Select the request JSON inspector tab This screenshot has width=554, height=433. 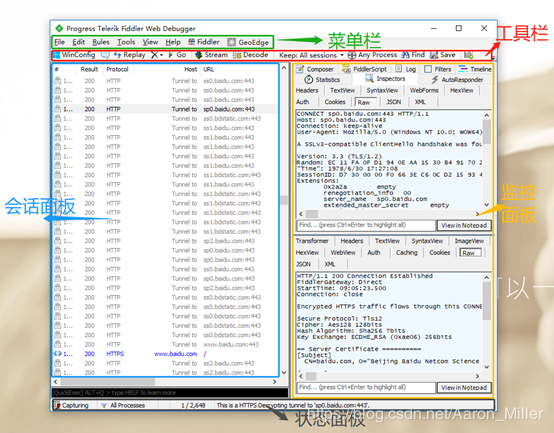tap(394, 102)
